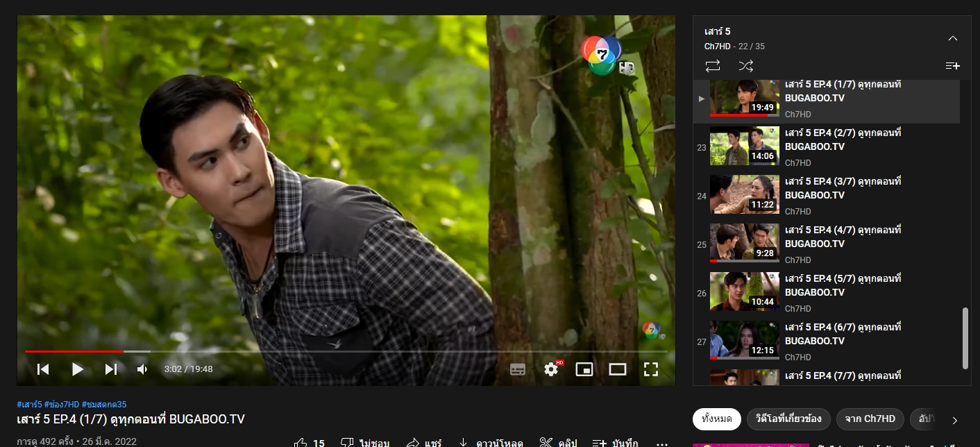Play the paused video
The width and height of the screenshot is (980, 447).
pos(77,369)
